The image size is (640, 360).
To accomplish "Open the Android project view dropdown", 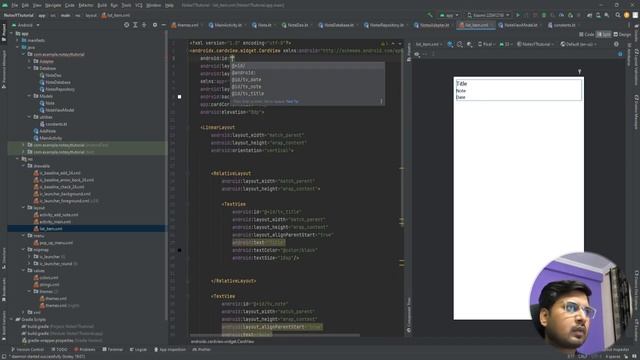I will pyautogui.click(x=26, y=25).
